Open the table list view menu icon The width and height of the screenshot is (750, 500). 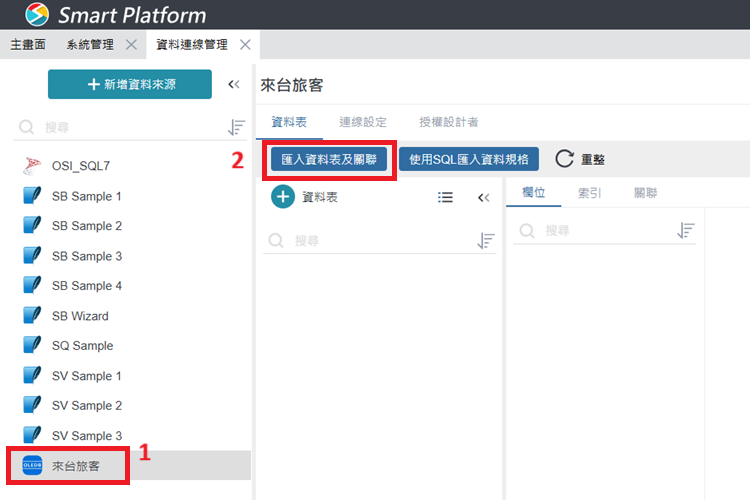[x=446, y=198]
